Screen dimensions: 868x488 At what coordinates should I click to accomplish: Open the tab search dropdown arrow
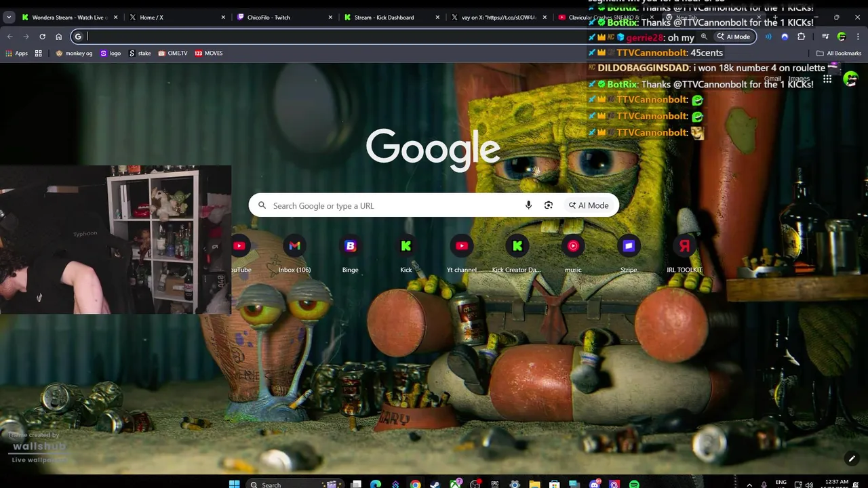(9, 18)
